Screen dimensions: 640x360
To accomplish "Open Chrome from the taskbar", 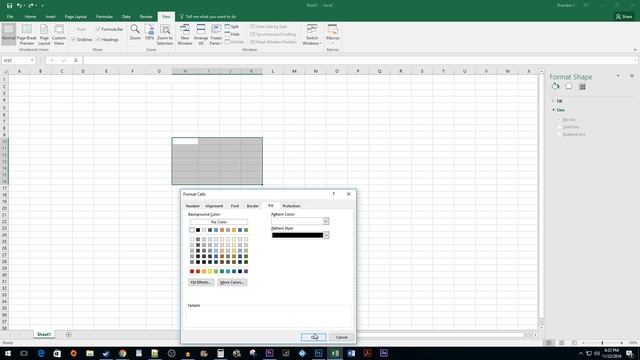I will (x=122, y=353).
